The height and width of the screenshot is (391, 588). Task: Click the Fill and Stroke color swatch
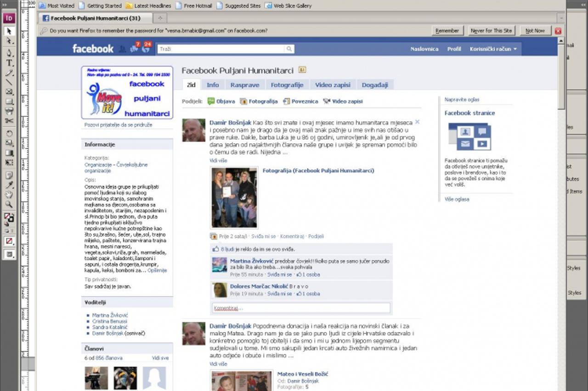point(9,218)
